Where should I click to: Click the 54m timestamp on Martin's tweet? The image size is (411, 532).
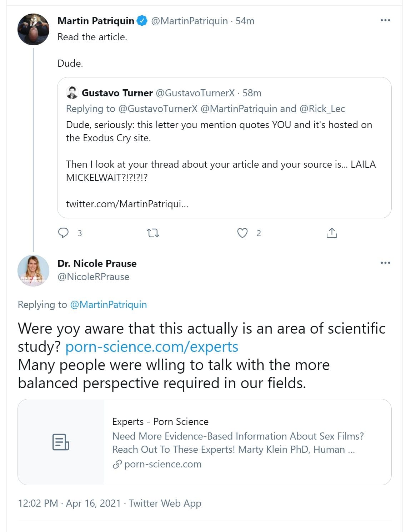click(245, 21)
